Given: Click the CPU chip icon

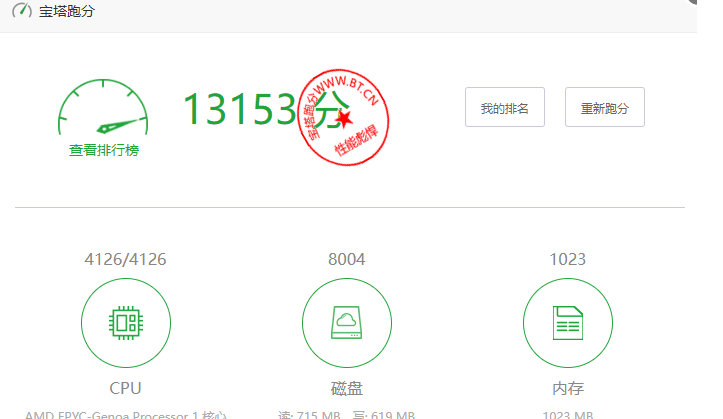Looking at the screenshot, I should [125, 323].
